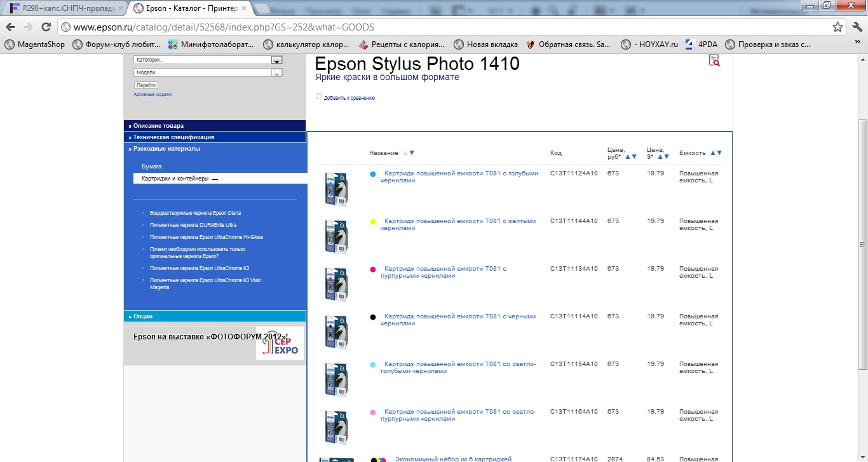Sort Цена, руб column descending
Image resolution: width=868 pixels, height=462 pixels.
tap(634, 156)
